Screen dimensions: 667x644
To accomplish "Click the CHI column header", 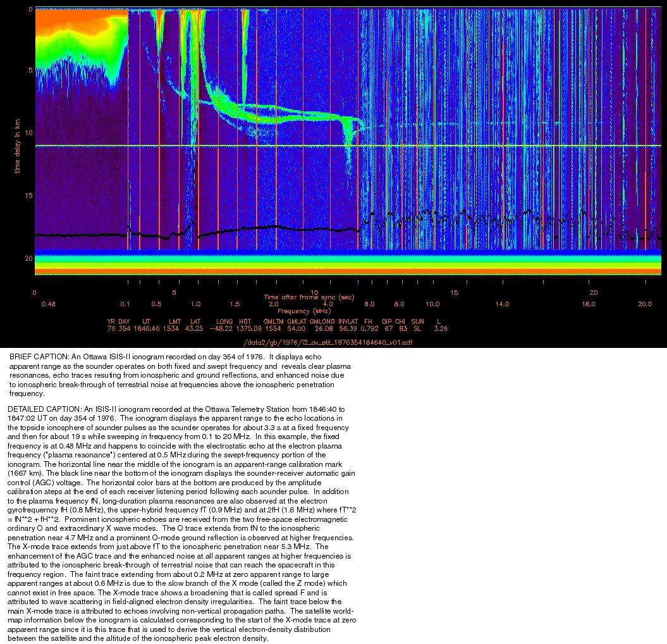I will 400,321.
